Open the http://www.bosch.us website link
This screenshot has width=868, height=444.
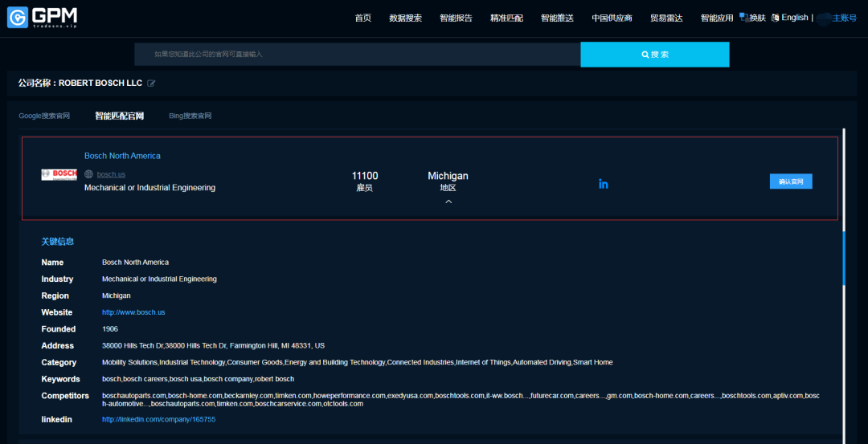click(x=133, y=312)
